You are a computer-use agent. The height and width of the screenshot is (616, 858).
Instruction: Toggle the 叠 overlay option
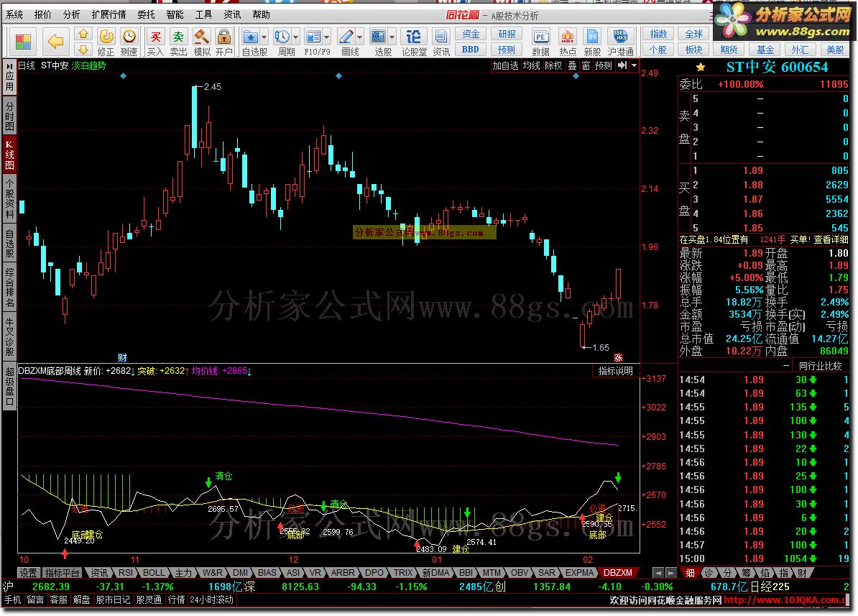[x=572, y=65]
